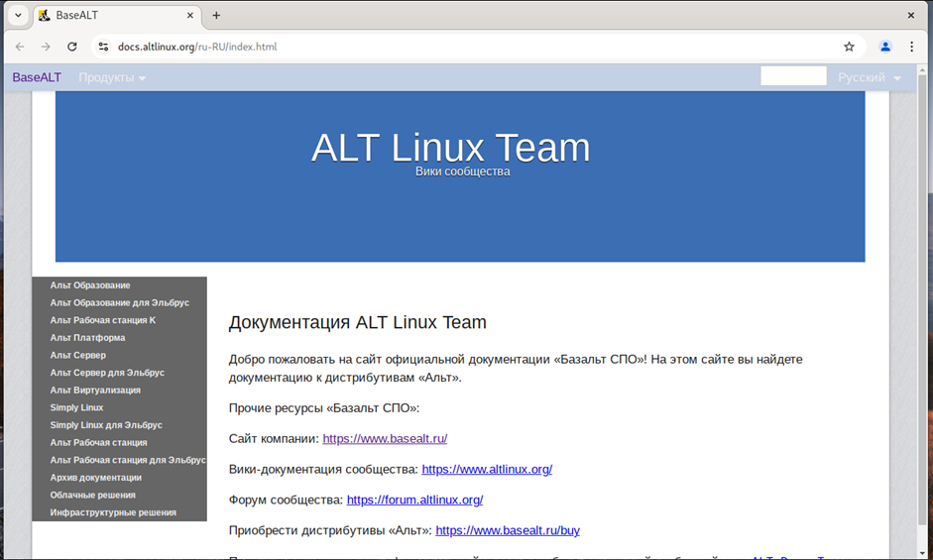
Task: Click the address bar URL field
Action: 446,47
